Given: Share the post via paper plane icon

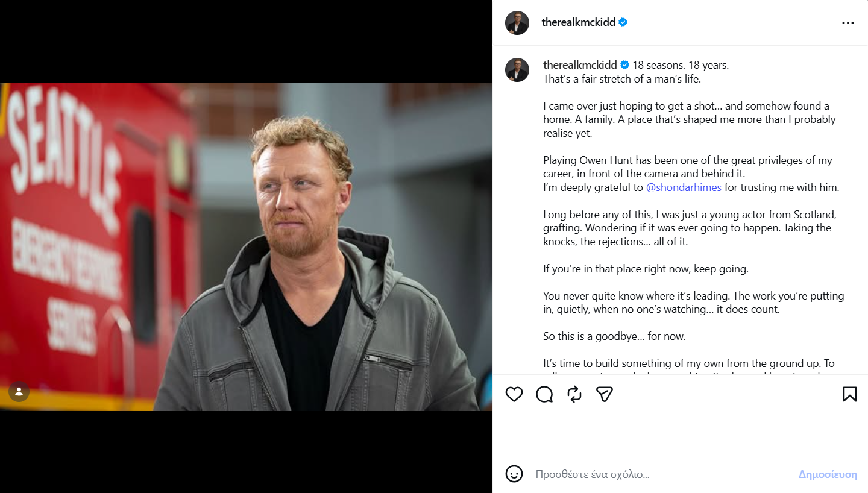Looking at the screenshot, I should pos(605,394).
